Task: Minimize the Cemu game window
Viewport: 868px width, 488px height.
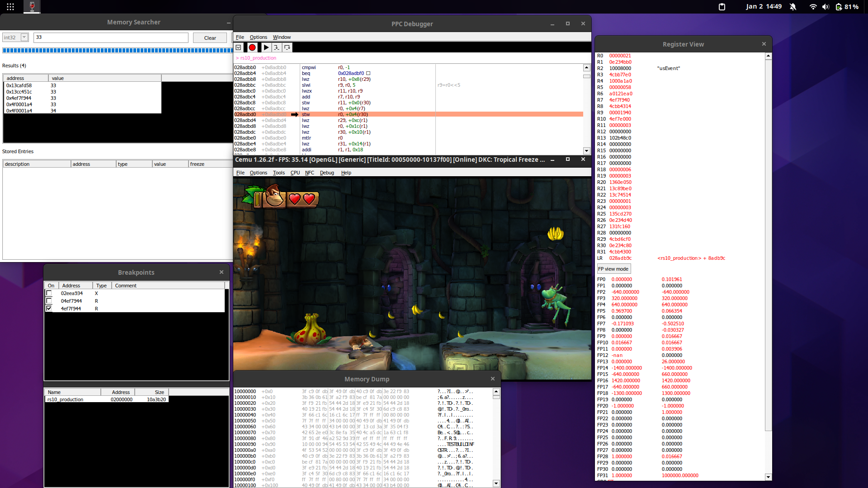Action: click(552, 160)
